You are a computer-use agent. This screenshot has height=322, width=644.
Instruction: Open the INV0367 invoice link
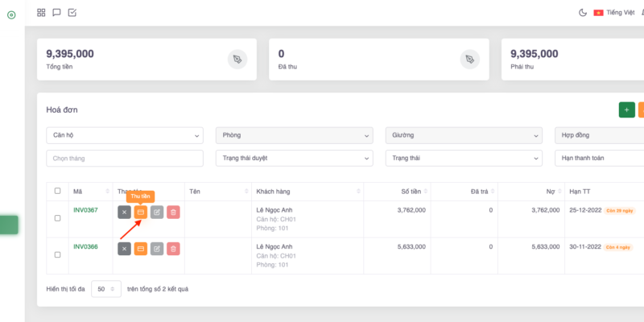click(85, 210)
